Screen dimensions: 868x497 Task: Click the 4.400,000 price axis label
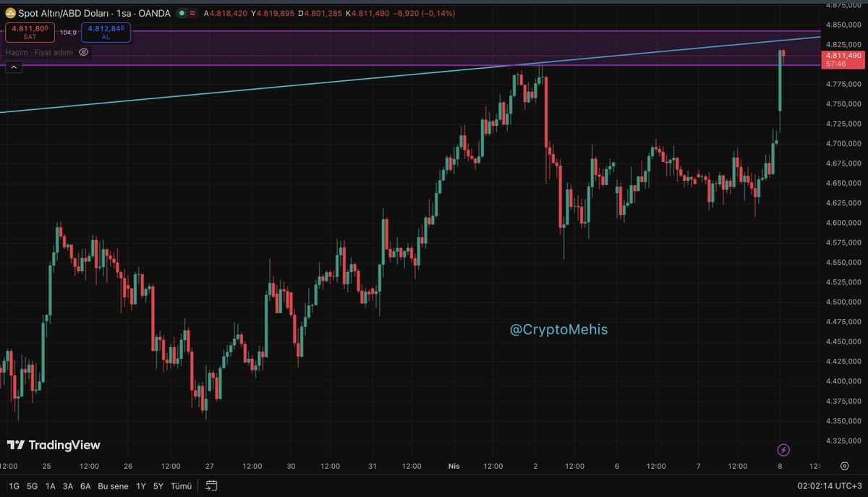tap(843, 381)
